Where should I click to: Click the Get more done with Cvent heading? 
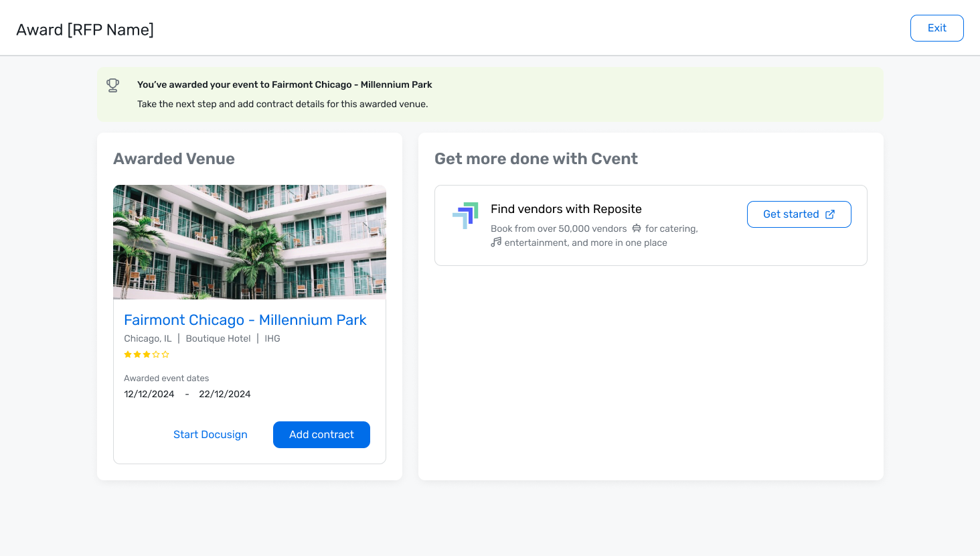click(x=536, y=159)
